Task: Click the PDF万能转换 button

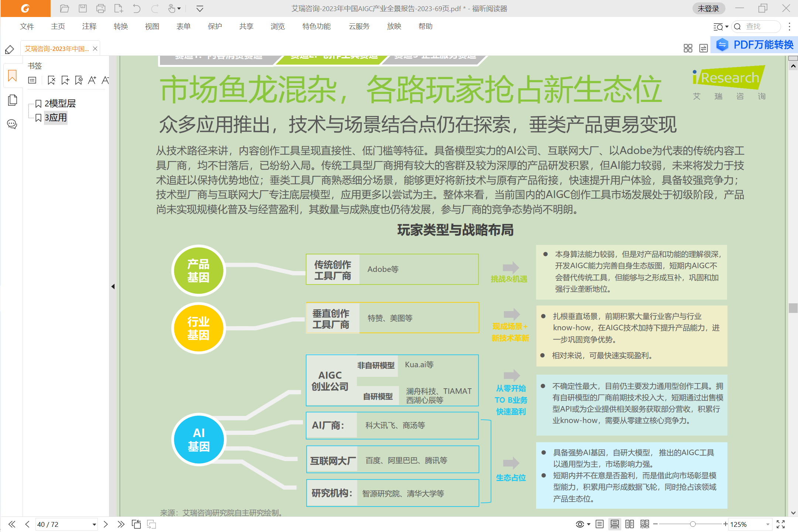Action: (x=754, y=45)
